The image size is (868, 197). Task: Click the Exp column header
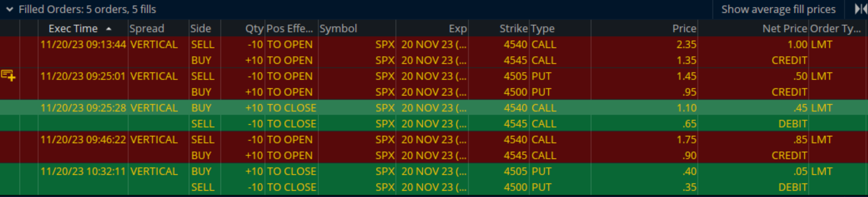pos(457,29)
